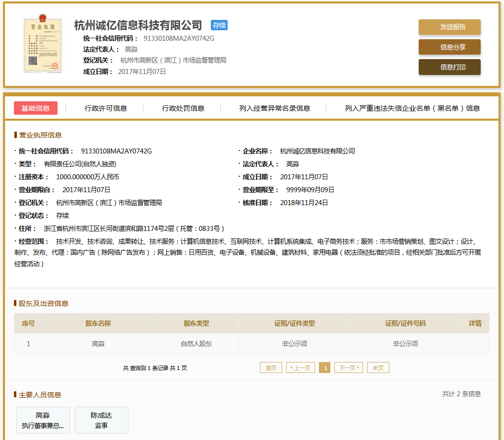Jump to 末页 last page
The image size is (504, 440).
(378, 368)
